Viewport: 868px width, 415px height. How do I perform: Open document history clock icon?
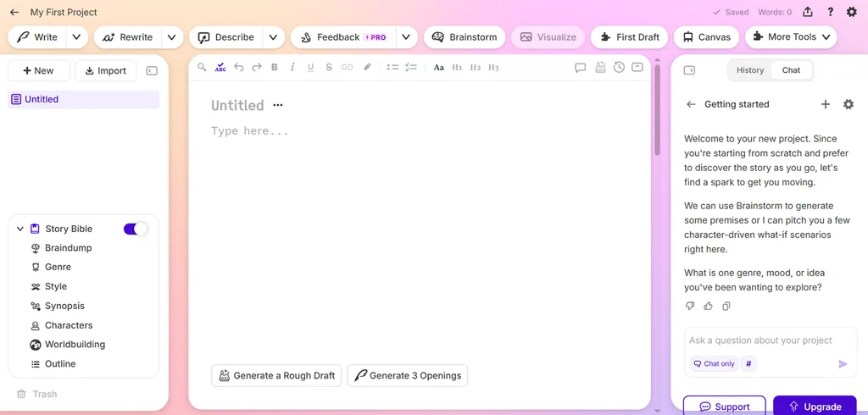click(619, 67)
